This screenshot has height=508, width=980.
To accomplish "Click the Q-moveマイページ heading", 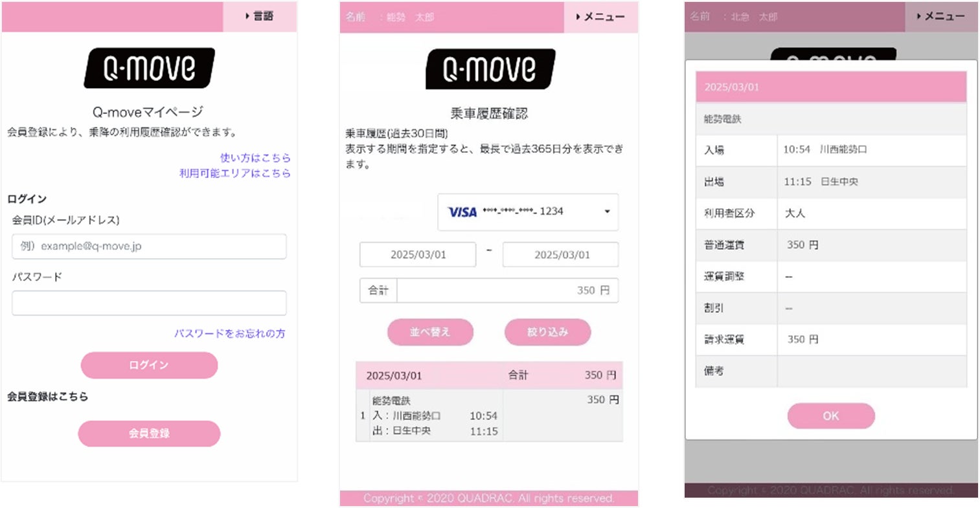I will [148, 112].
